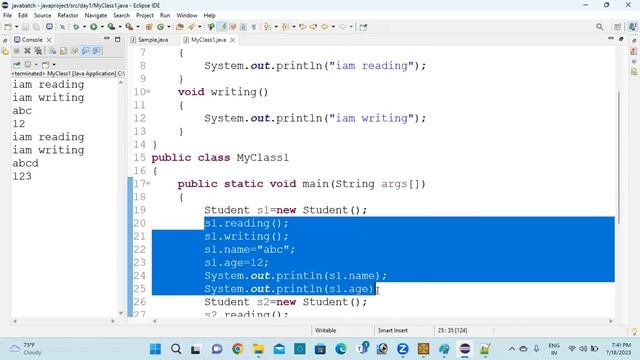Click Smart Insert in status bar
The height and width of the screenshot is (360, 640).
click(393, 330)
